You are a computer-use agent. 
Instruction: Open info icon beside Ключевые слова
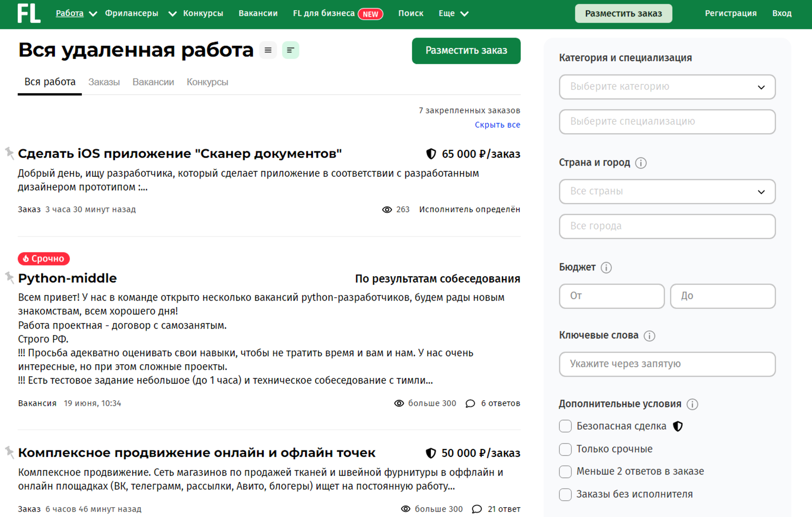tap(649, 336)
